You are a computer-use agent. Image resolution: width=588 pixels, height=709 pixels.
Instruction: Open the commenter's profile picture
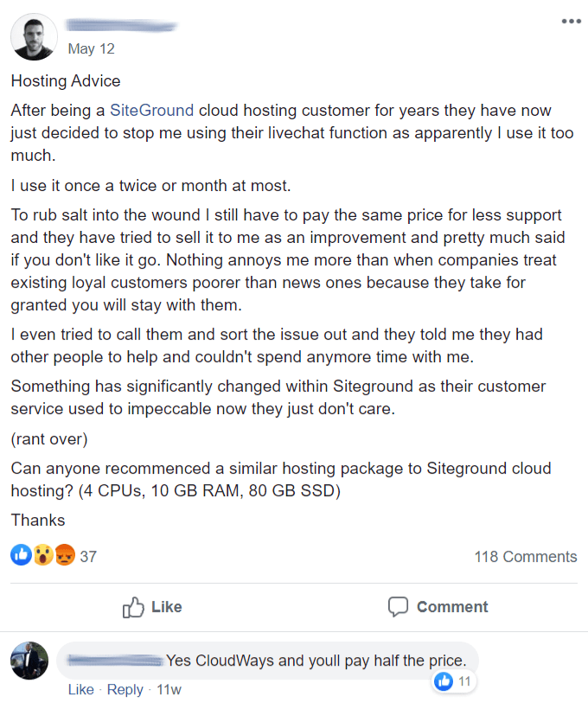(30, 661)
